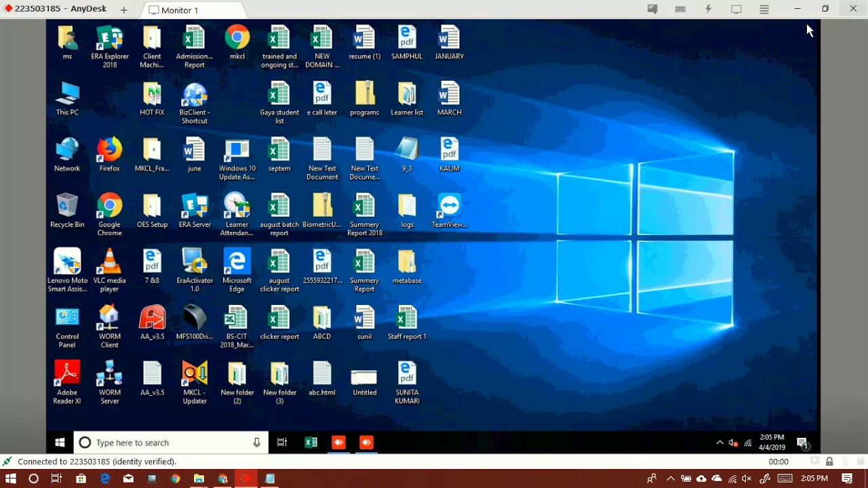
Task: Open the AnyDesk chat icon
Action: coord(652,9)
